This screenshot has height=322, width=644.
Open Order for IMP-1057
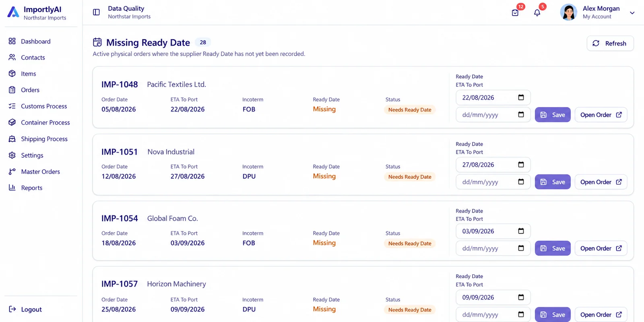(x=601, y=315)
